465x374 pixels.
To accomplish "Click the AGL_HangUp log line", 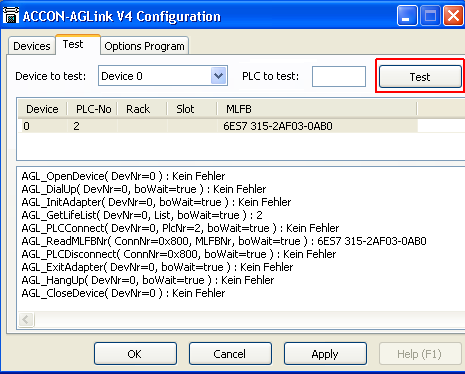I will click(x=148, y=280).
